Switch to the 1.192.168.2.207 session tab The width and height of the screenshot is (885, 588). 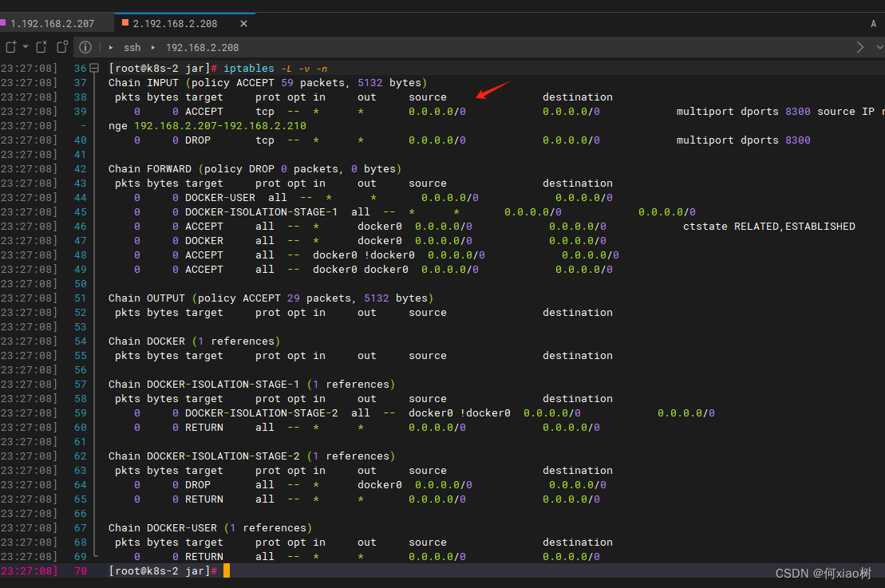(x=53, y=24)
